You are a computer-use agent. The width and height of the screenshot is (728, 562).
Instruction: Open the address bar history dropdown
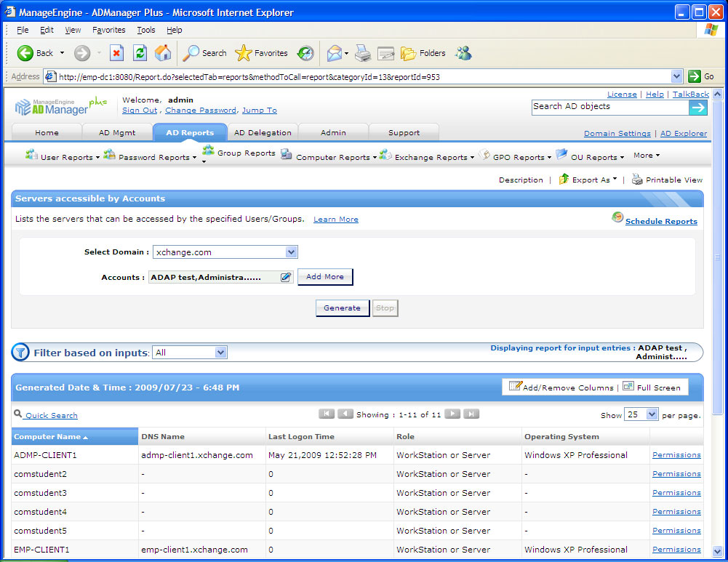676,76
